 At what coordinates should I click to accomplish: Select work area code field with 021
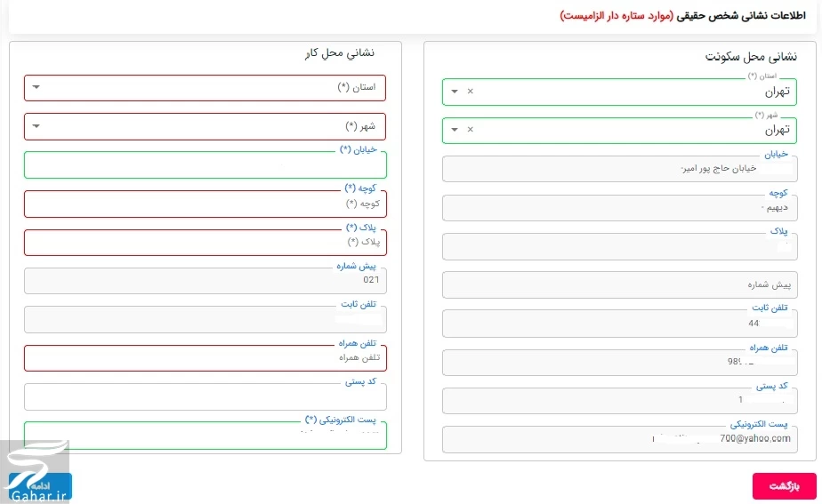[205, 280]
